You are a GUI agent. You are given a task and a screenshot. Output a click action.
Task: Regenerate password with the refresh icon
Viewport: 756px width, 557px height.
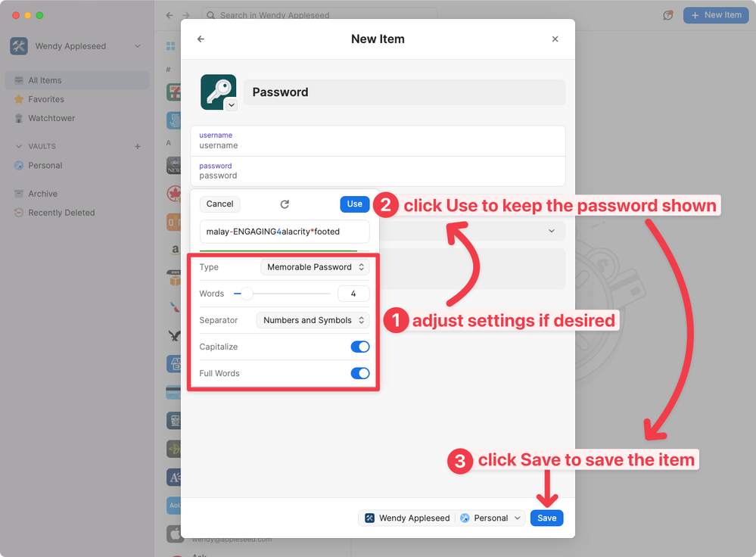(285, 204)
